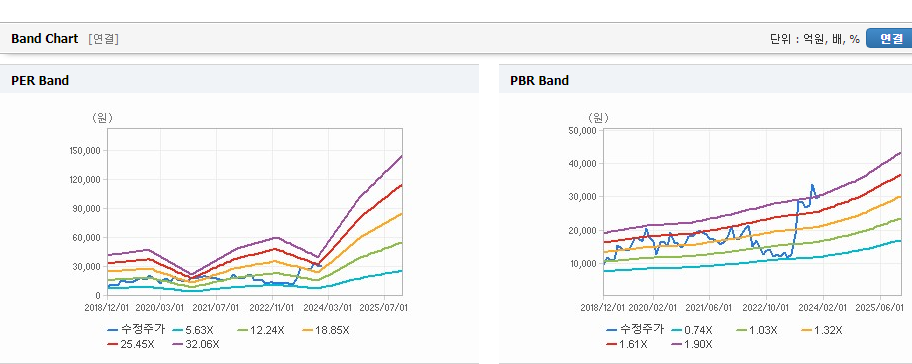This screenshot has height=364, width=912.
Task: Click the price spike on PBR chart line
Action: pyautogui.click(x=812, y=186)
